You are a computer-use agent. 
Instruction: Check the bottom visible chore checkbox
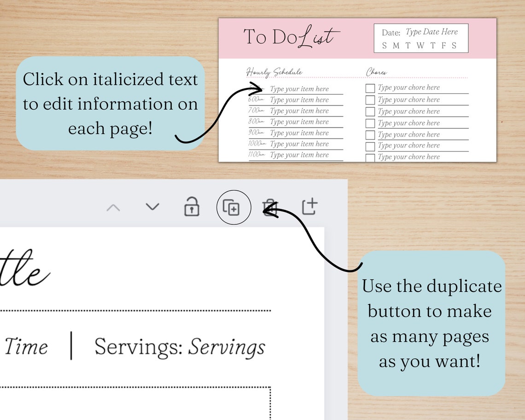pos(370,157)
